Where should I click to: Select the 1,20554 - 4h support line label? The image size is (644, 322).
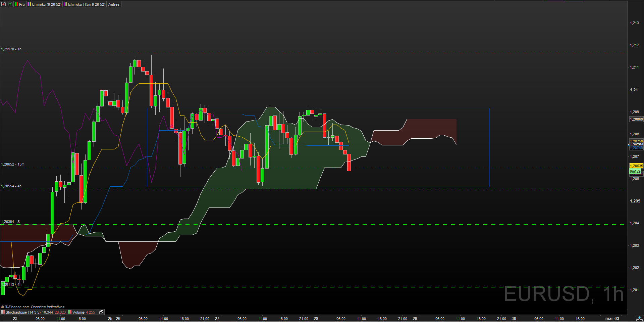(11, 186)
